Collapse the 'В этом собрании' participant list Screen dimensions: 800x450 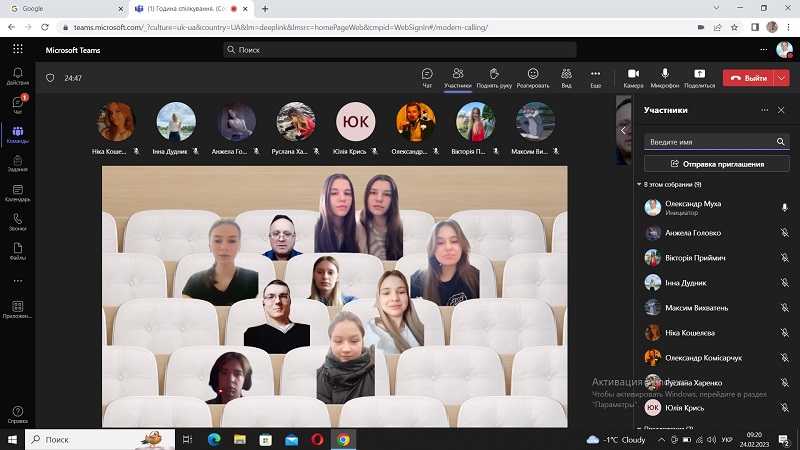pyautogui.click(x=639, y=185)
